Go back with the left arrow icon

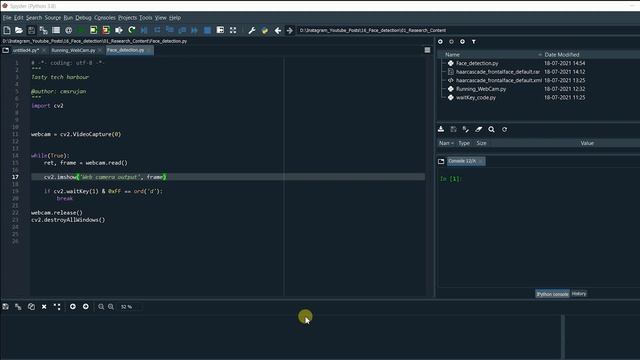tap(278, 30)
